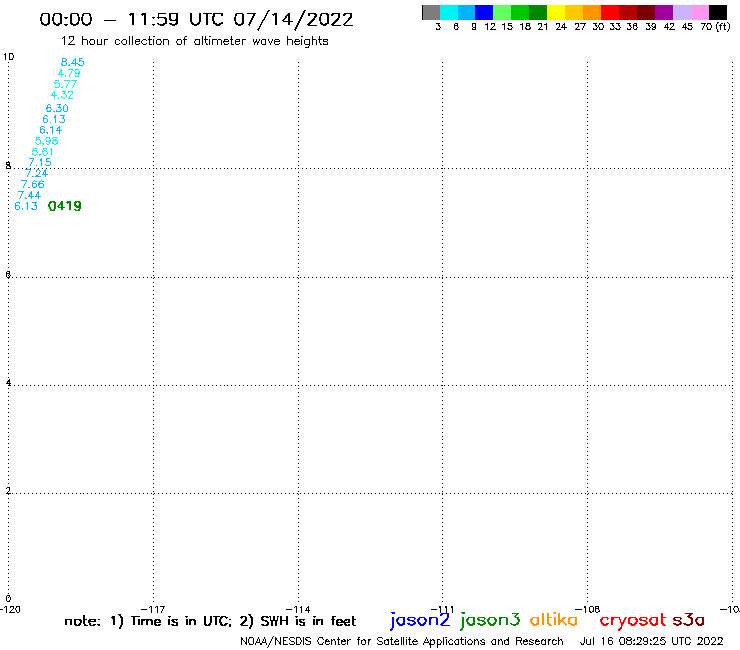This screenshot has height=650, width=740.
Task: Click the 5.98 wave height reading
Action: (x=47, y=141)
